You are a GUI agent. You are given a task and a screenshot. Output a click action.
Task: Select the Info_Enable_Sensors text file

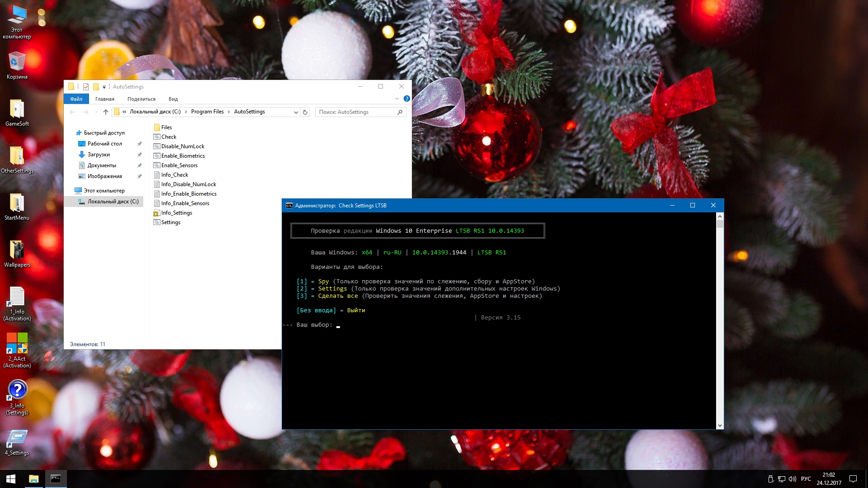(182, 203)
